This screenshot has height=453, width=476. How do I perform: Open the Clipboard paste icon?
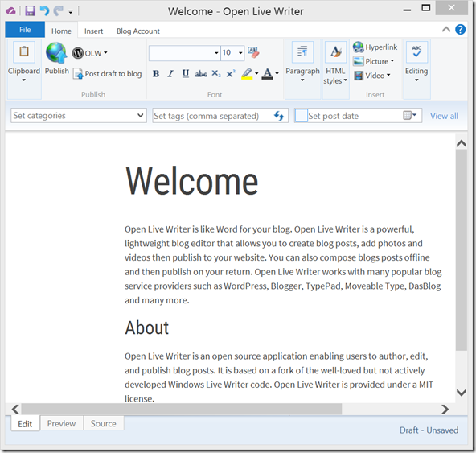24,51
